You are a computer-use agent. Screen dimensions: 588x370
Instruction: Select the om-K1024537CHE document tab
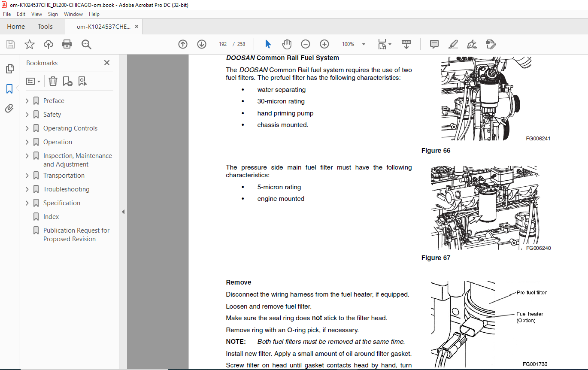[x=103, y=27]
